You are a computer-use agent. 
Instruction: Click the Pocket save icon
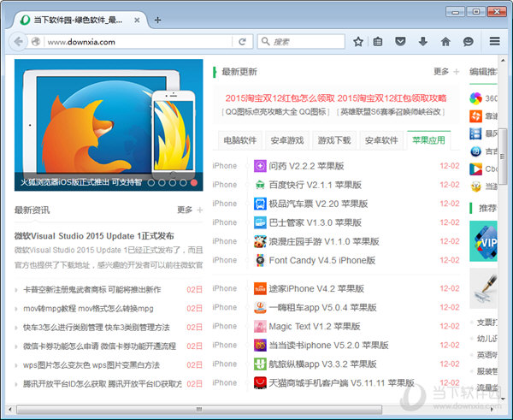[400, 41]
